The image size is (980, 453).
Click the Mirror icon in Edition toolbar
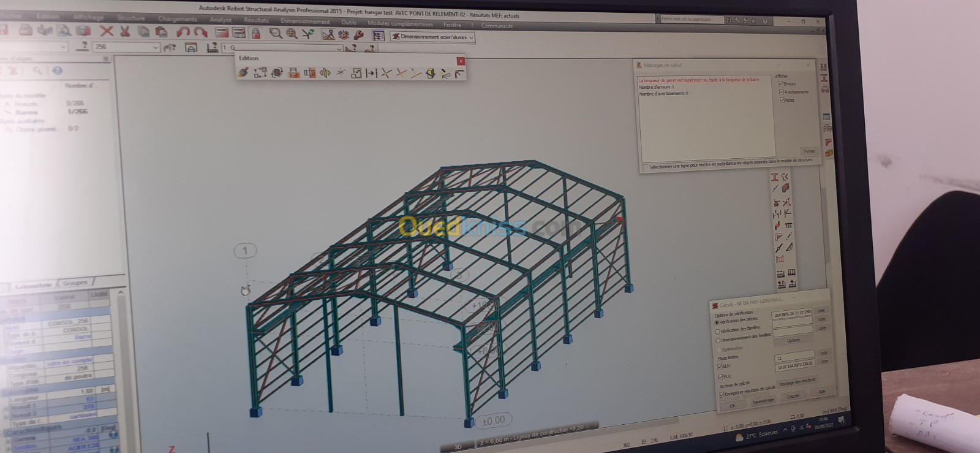[x=325, y=73]
